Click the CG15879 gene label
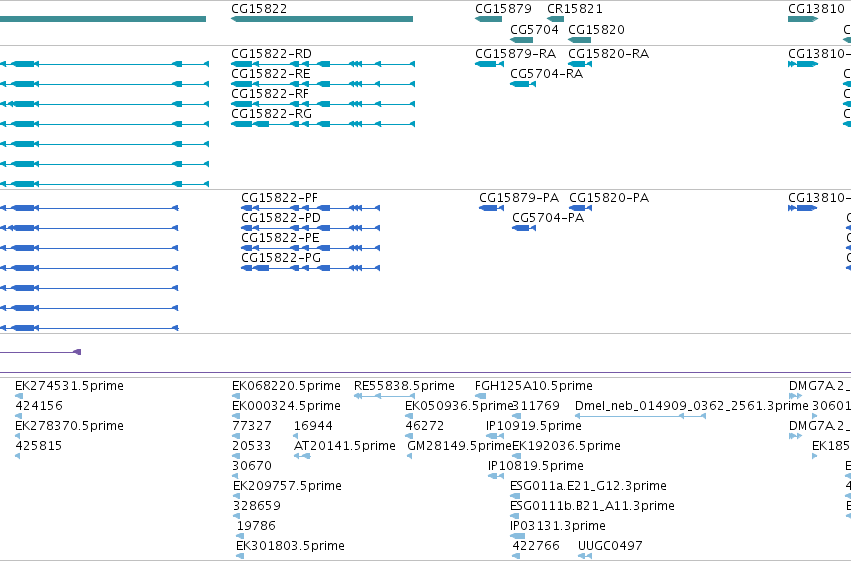Image resolution: width=851 pixels, height=561 pixels. pos(503,9)
